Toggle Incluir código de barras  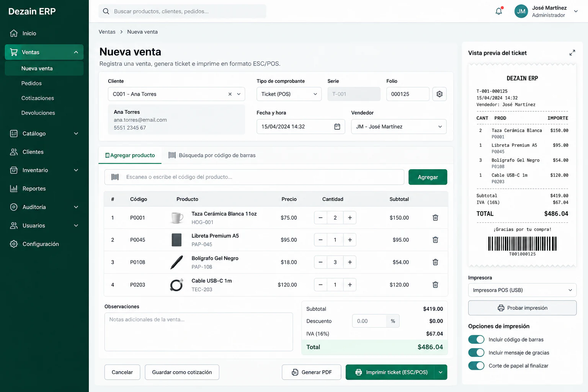tap(476, 340)
